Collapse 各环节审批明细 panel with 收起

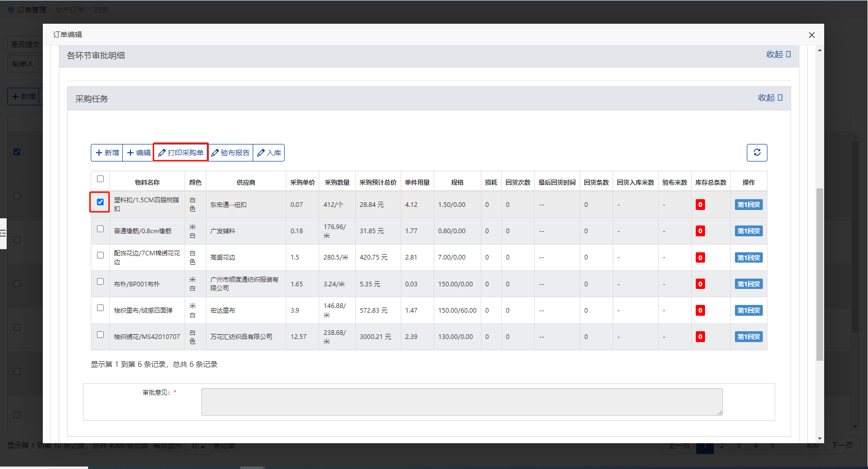point(778,55)
